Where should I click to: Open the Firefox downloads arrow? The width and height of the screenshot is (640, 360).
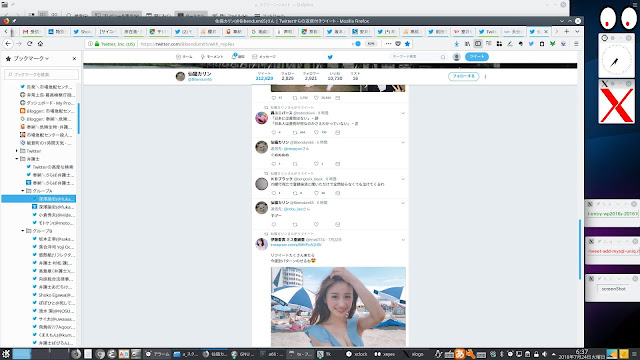click(456, 44)
